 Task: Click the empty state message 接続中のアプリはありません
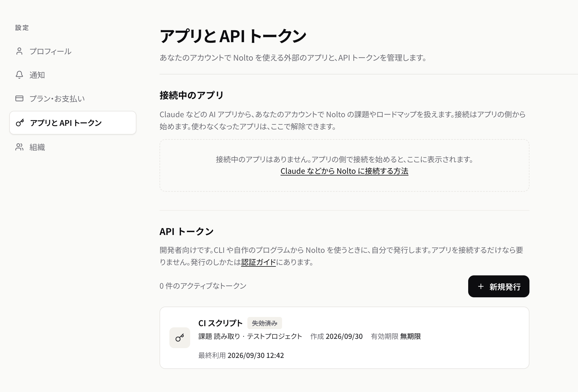tap(344, 159)
